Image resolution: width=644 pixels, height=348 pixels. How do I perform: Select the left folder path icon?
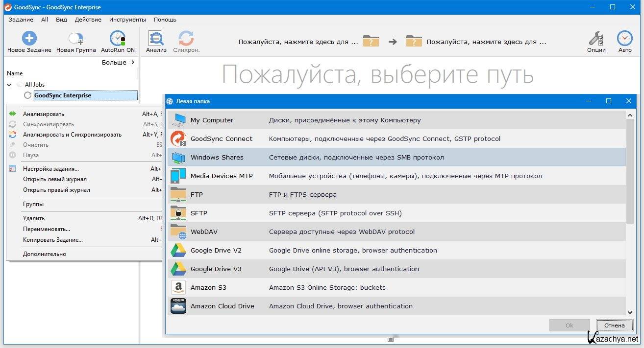[x=371, y=42]
